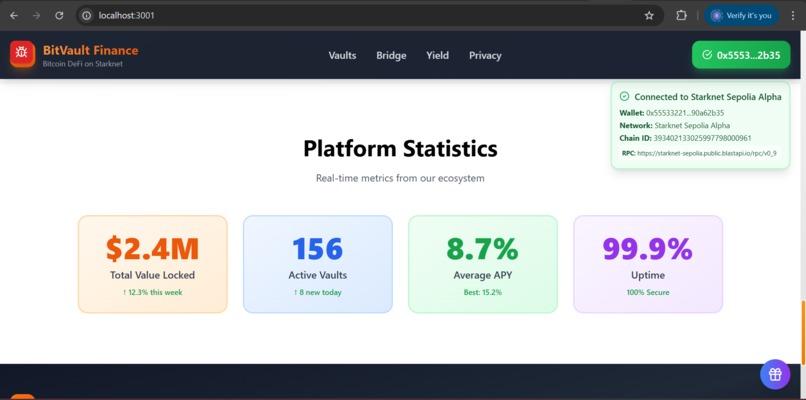Click the BitVault Finance title
Image resolution: width=806 pixels, height=400 pixels.
[90, 50]
